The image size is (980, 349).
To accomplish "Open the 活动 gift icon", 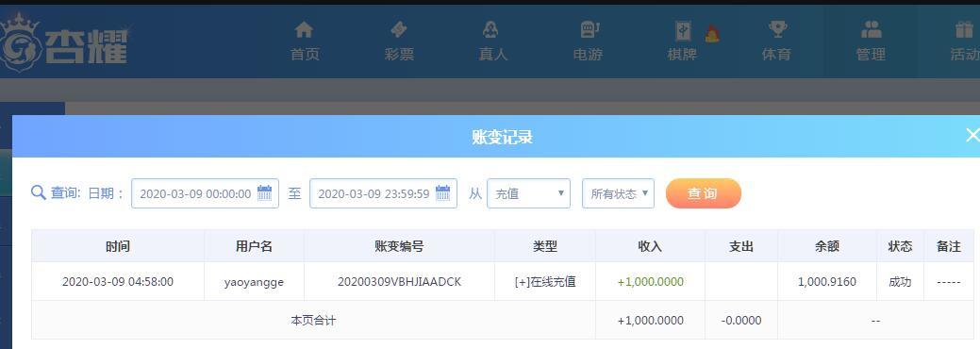I will pos(964,29).
